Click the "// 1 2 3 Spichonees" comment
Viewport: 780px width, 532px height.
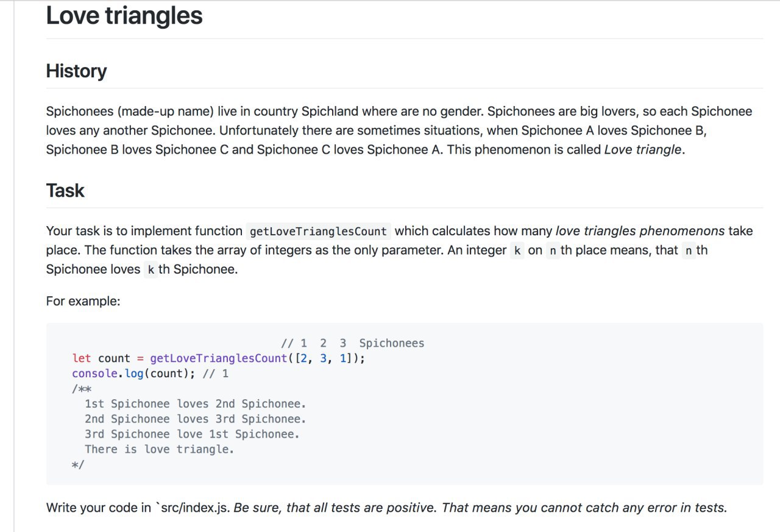click(x=352, y=343)
